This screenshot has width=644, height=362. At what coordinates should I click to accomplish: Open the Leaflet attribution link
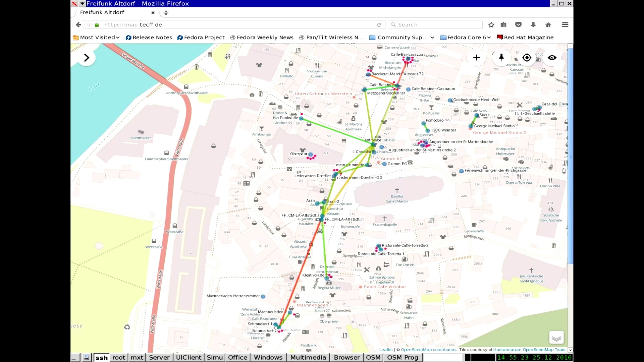tap(386, 350)
